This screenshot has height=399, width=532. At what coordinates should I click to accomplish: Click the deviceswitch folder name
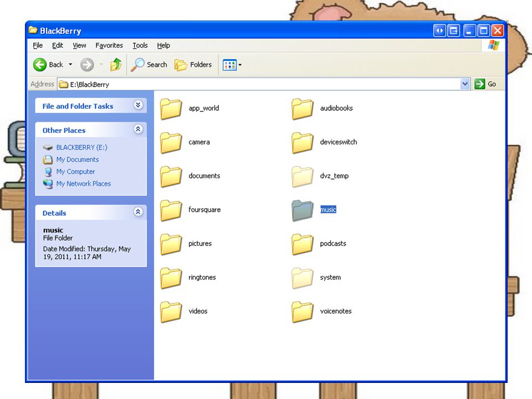point(338,142)
